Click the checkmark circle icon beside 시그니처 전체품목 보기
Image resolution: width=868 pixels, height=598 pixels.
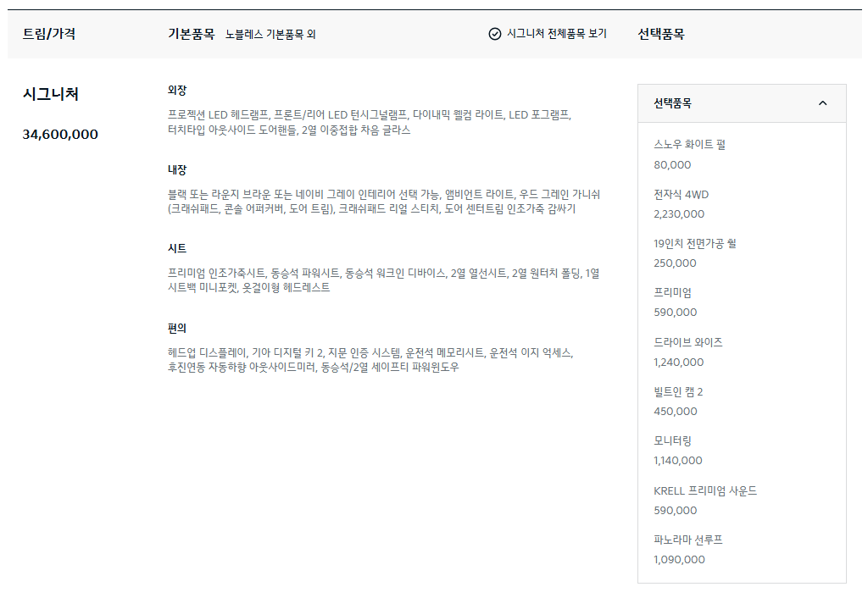pyautogui.click(x=494, y=34)
